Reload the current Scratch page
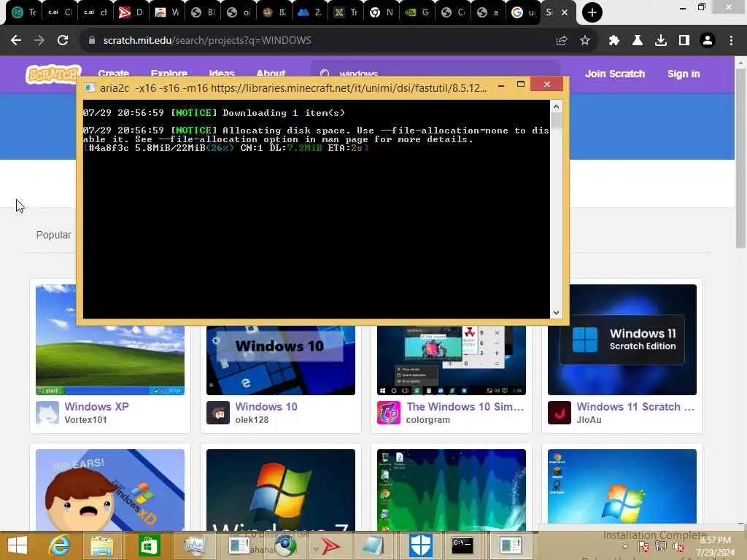The height and width of the screenshot is (560, 747). pos(63,41)
